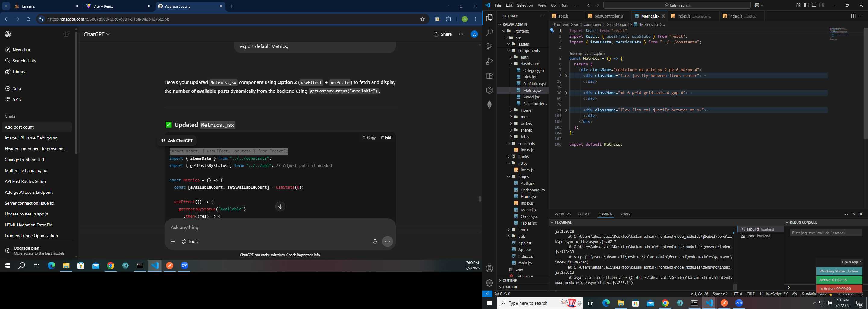Click the split editor right icon
The width and height of the screenshot is (868, 309).
point(853,16)
